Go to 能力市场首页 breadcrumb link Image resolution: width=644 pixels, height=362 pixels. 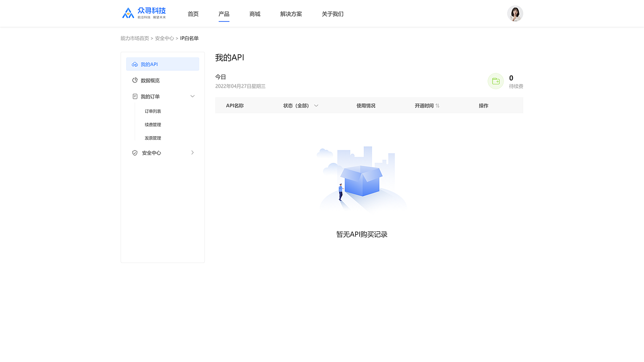[134, 38]
